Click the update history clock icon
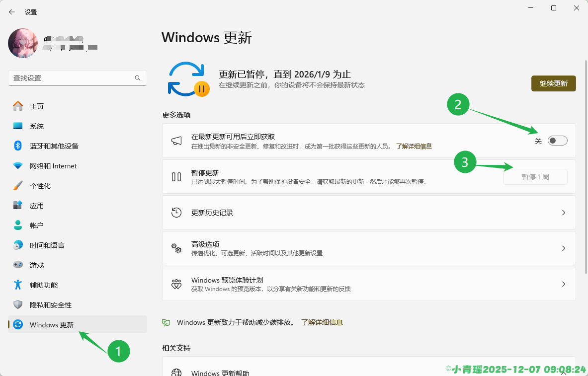 pos(176,213)
